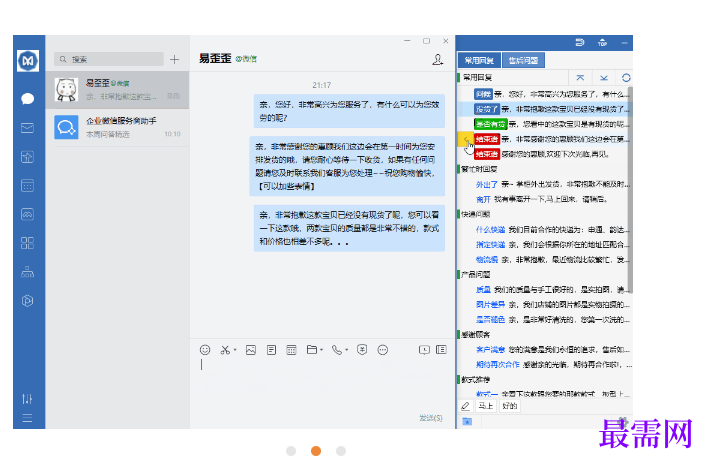
Task: Click the 发送(S) send button
Action: (431, 418)
